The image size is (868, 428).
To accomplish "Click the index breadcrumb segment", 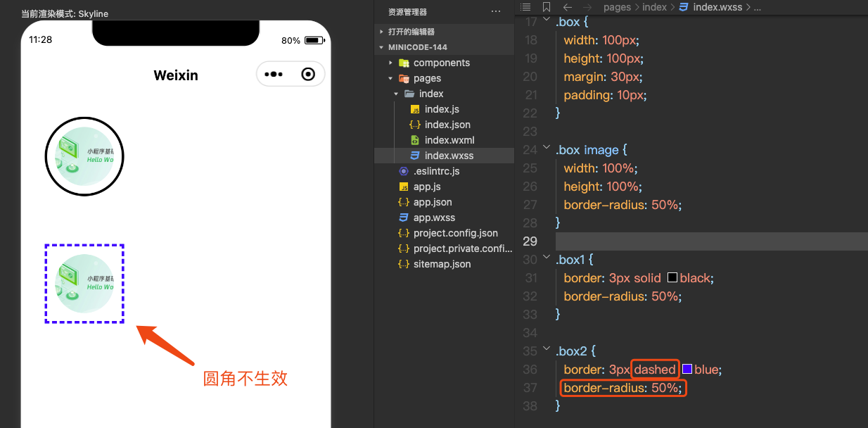I will 654,7.
